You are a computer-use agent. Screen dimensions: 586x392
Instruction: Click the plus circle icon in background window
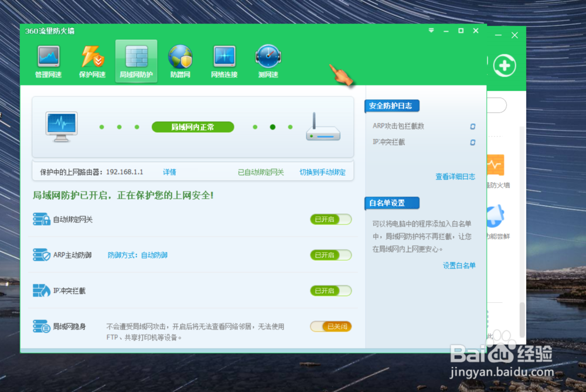tap(505, 66)
